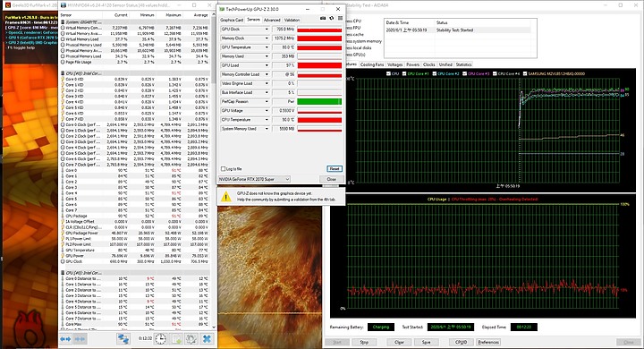Viewport: 644px width, 349px height.
Task: Toggle the CPU Core #4 graph checkbox
Action: click(495, 73)
